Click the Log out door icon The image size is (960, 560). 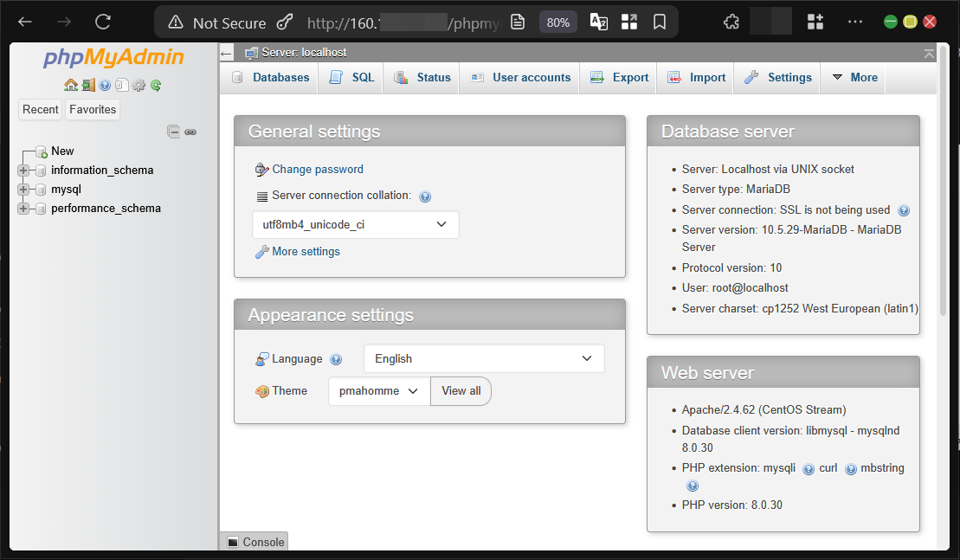click(88, 85)
